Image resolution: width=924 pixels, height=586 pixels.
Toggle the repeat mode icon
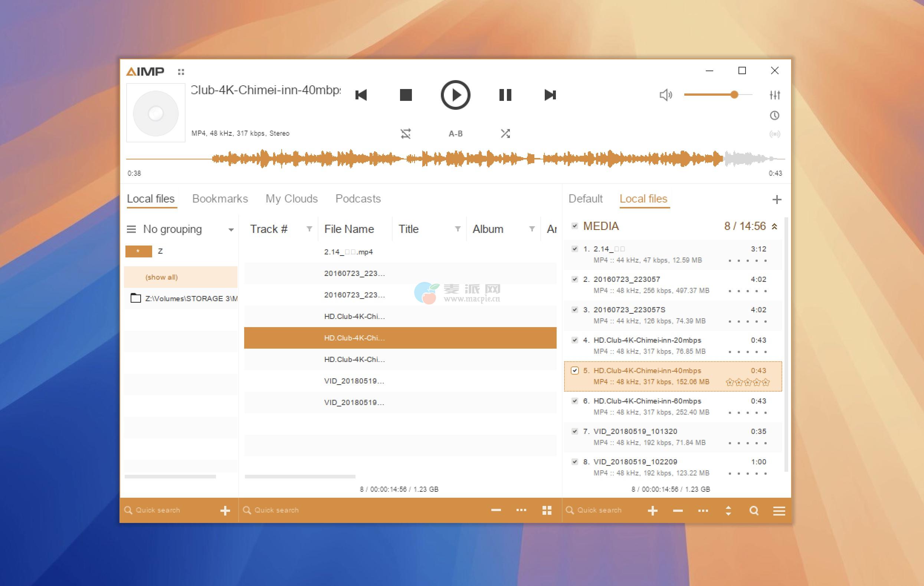pyautogui.click(x=406, y=134)
